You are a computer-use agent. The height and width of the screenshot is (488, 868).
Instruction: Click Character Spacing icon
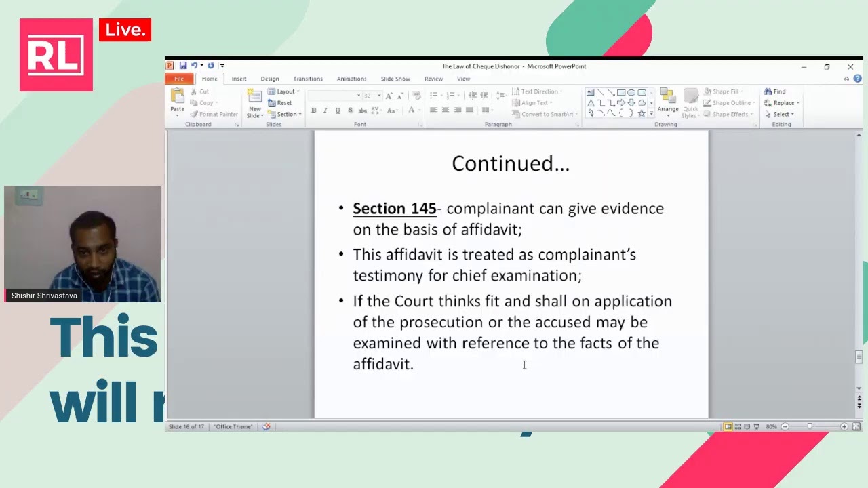point(376,110)
